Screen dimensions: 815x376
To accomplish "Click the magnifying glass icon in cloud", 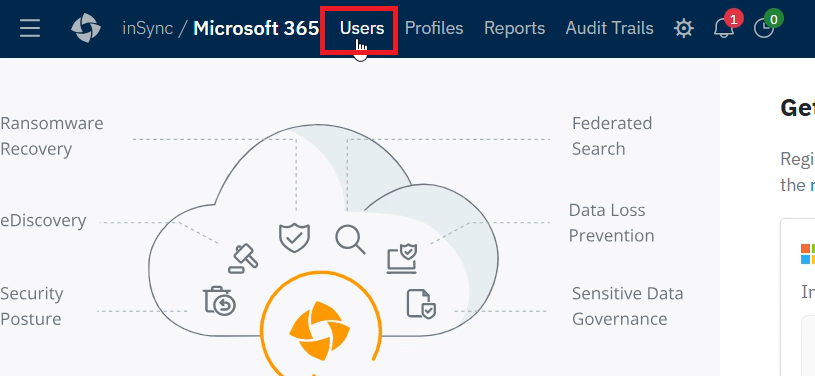I will [350, 240].
